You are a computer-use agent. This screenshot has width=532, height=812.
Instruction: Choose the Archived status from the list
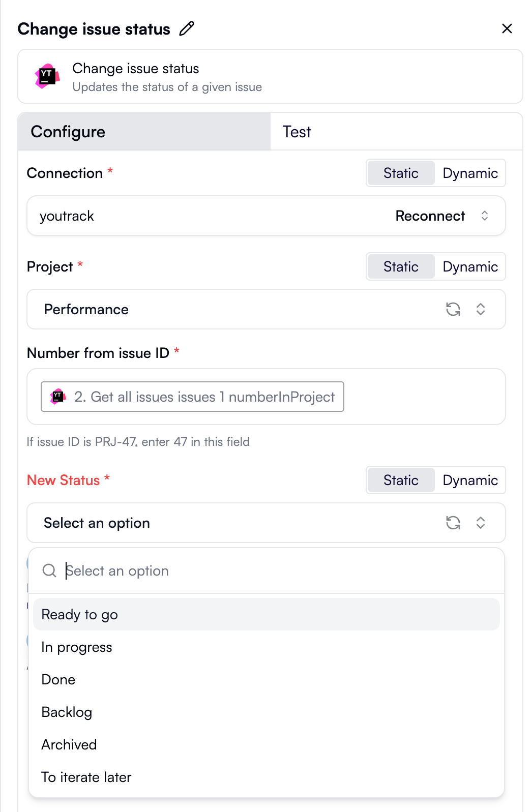click(x=69, y=744)
